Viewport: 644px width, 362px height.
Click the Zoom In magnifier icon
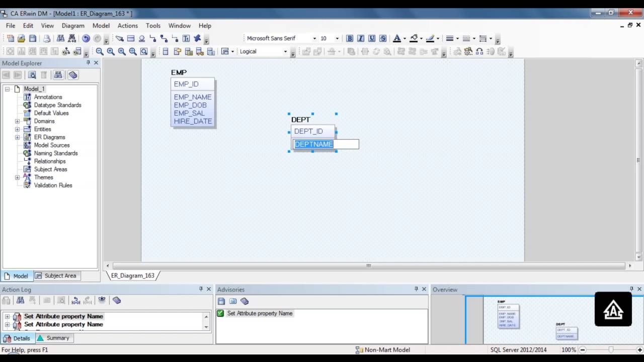point(111,51)
